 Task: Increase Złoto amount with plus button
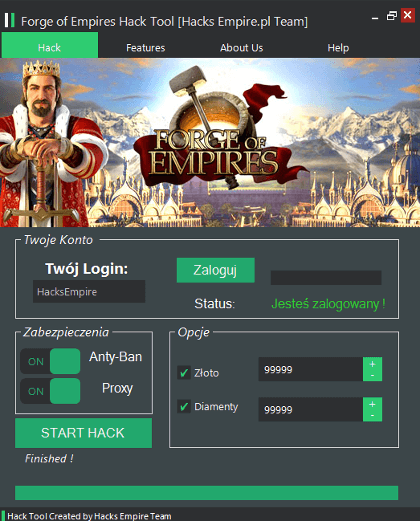coord(372,364)
